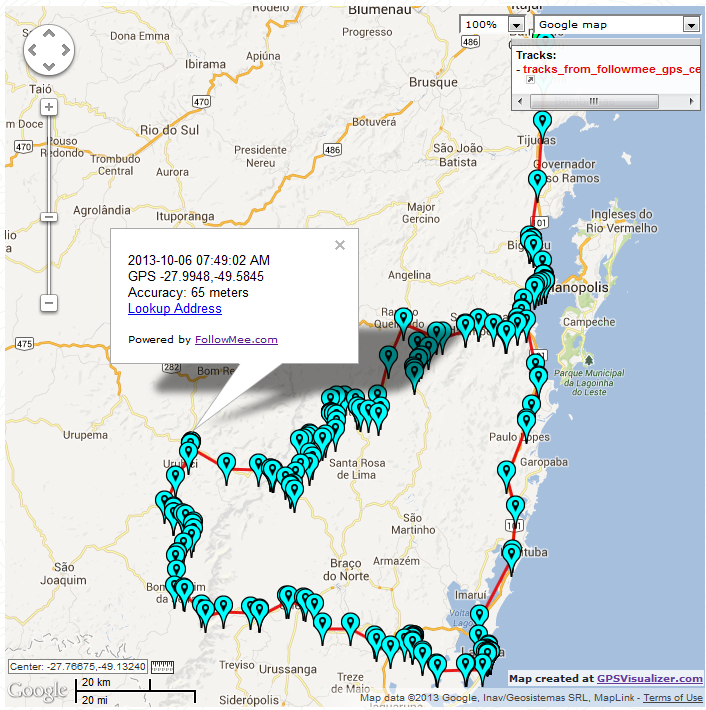Click the Florianopolis city label
Viewport: 706px width, 710px height.
(578, 288)
